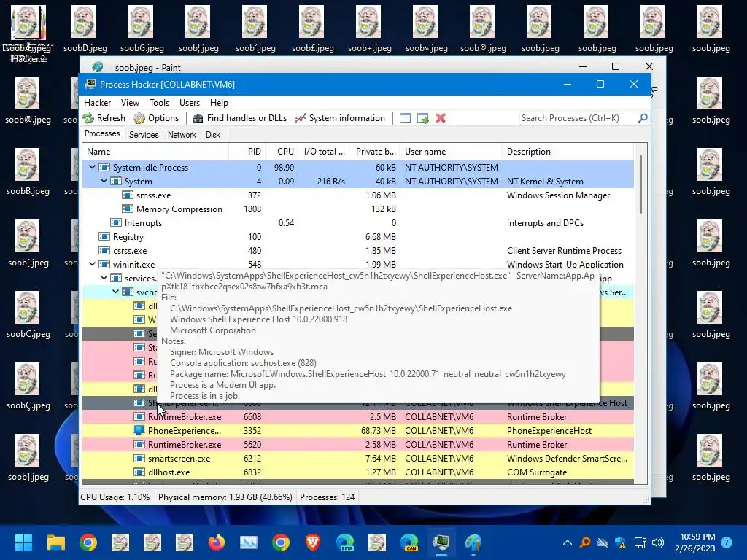Image resolution: width=747 pixels, height=560 pixels.
Task: Launch Brave browser from the taskbar
Action: (x=312, y=542)
